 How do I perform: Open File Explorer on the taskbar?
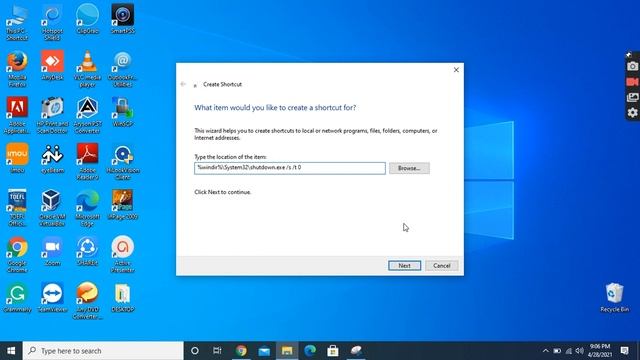pos(287,351)
